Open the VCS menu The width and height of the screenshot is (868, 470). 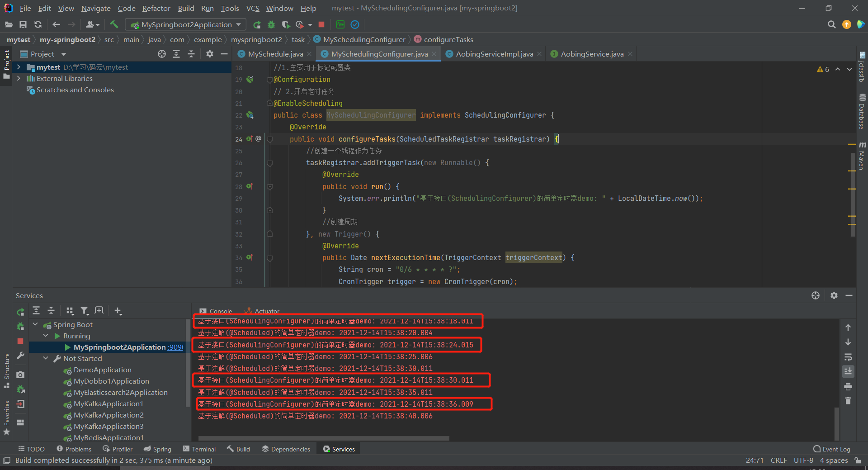pos(252,8)
